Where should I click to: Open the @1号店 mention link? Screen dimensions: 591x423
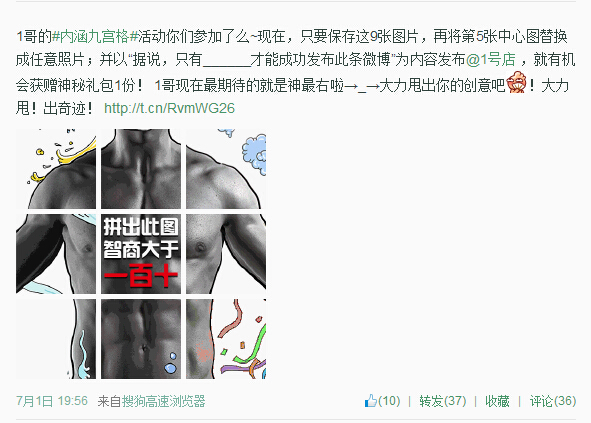click(491, 60)
